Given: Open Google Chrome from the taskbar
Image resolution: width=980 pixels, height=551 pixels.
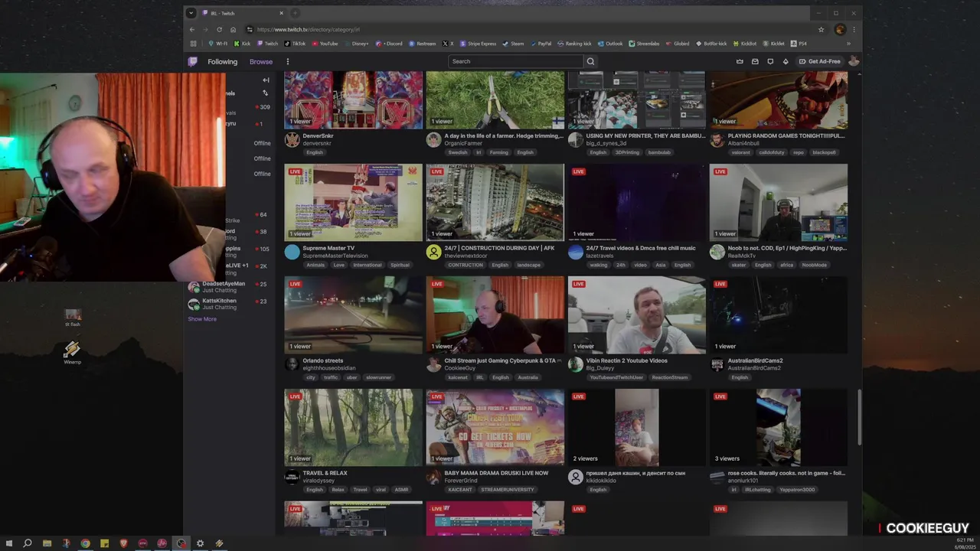Looking at the screenshot, I should tap(85, 543).
